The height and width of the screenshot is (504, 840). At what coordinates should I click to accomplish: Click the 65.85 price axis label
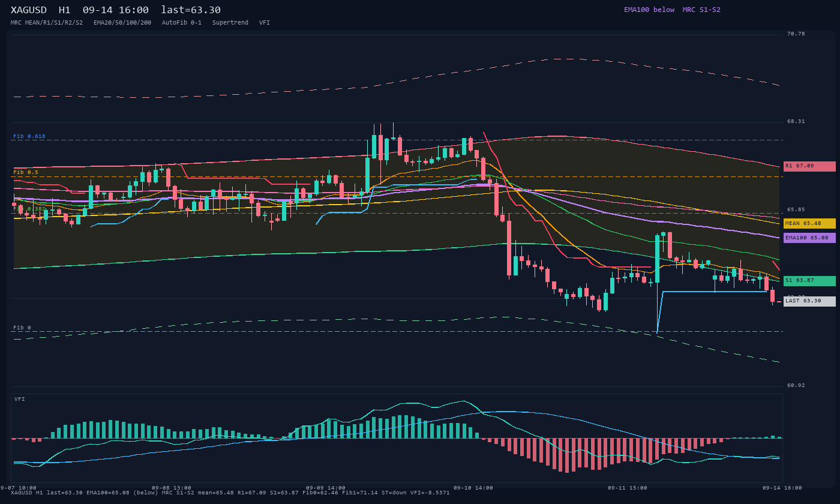(796, 209)
